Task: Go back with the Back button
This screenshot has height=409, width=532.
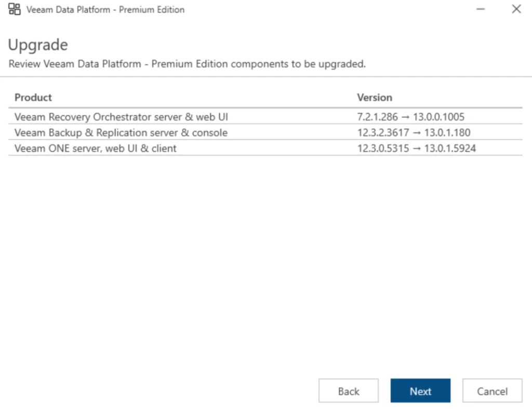Action: [x=349, y=391]
